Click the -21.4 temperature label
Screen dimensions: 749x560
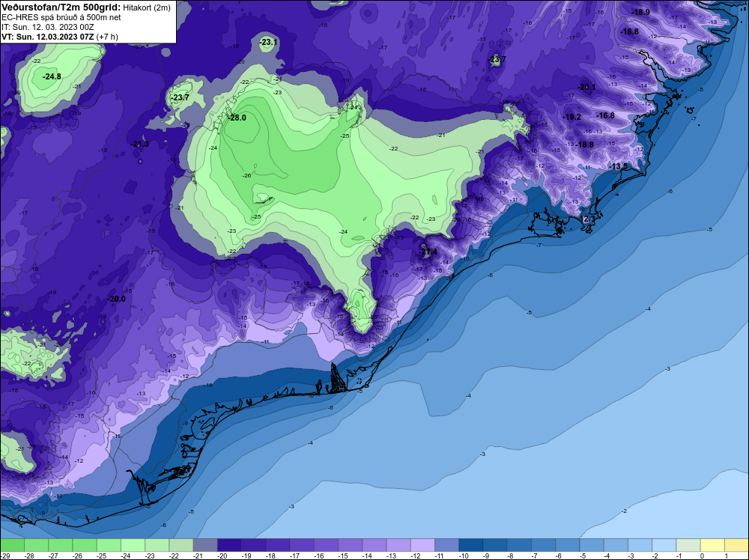[x=428, y=252]
